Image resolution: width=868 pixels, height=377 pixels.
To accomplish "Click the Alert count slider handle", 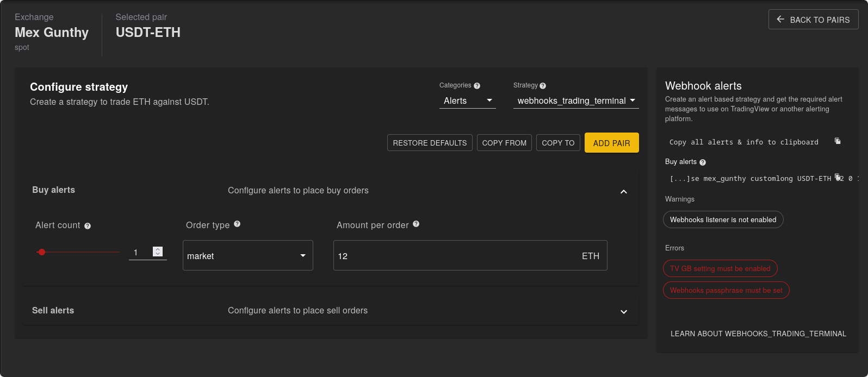I will click(x=42, y=252).
